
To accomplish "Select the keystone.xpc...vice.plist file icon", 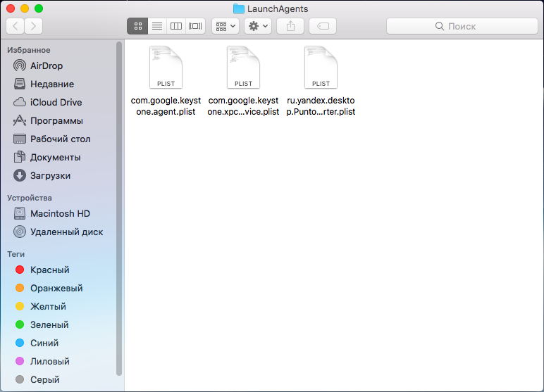I will 243,68.
